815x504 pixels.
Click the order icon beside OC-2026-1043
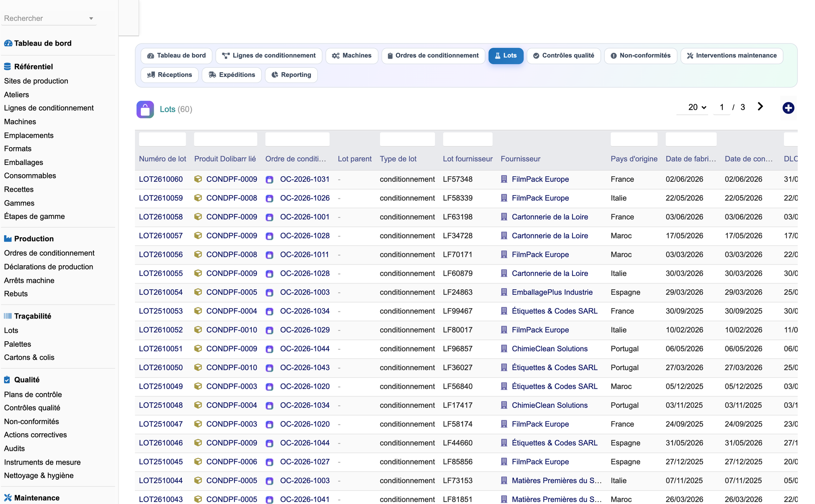pyautogui.click(x=270, y=368)
